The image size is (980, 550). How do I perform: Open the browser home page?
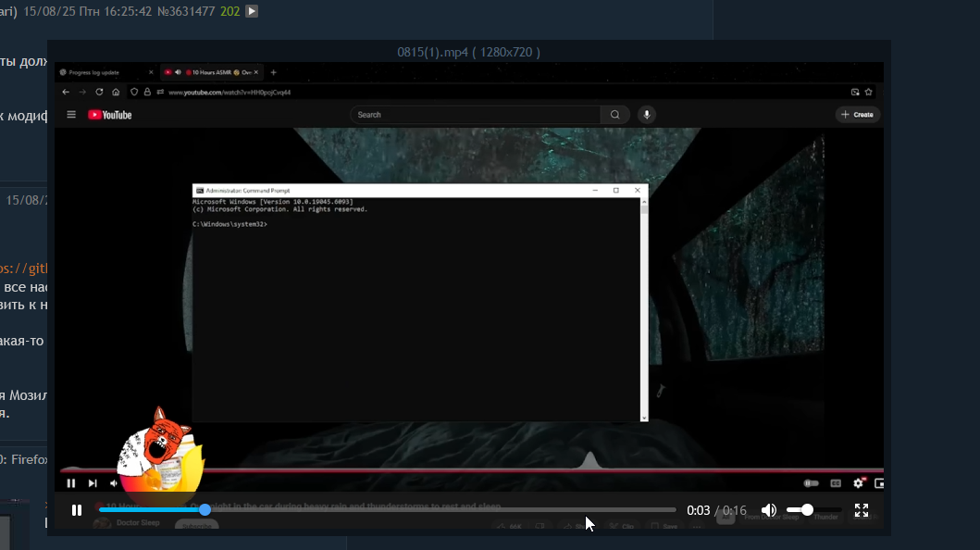pyautogui.click(x=116, y=92)
